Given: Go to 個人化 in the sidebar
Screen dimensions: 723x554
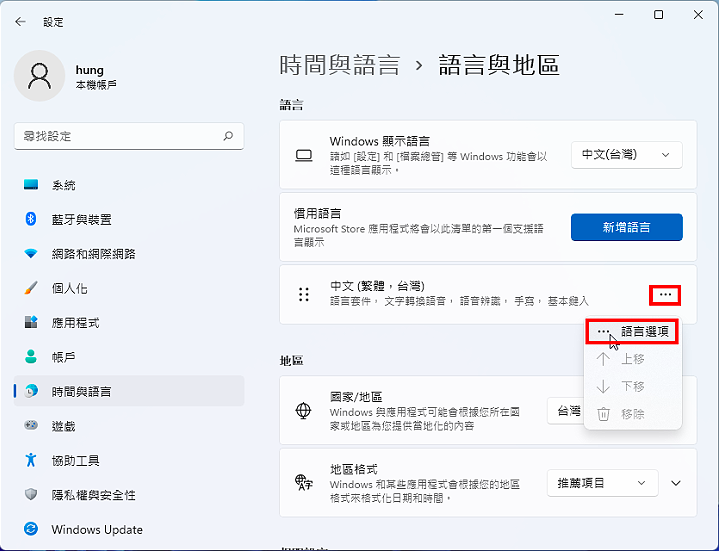Looking at the screenshot, I should [x=129, y=288].
